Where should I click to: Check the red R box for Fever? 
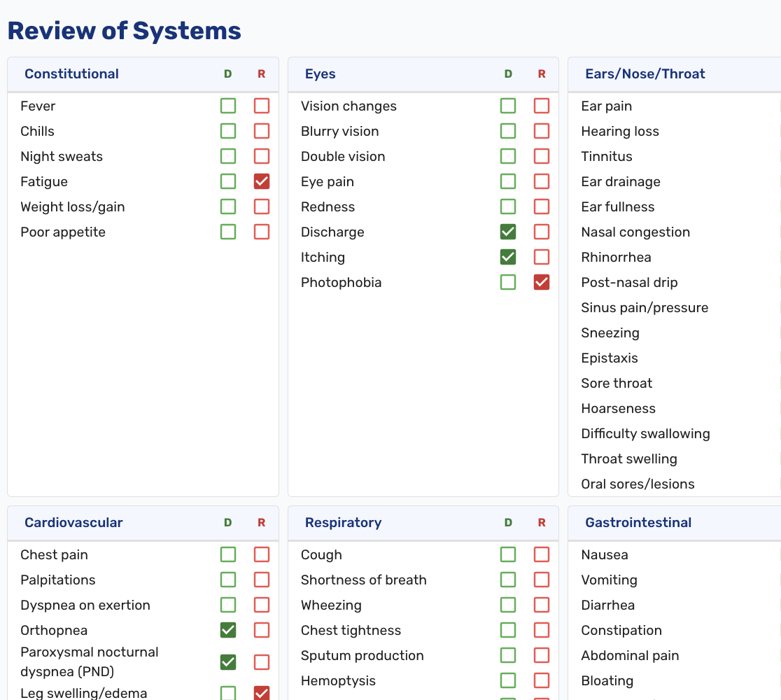262,106
